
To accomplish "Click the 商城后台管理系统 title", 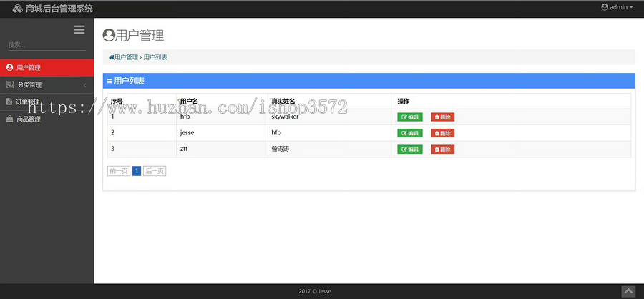I will pos(59,9).
